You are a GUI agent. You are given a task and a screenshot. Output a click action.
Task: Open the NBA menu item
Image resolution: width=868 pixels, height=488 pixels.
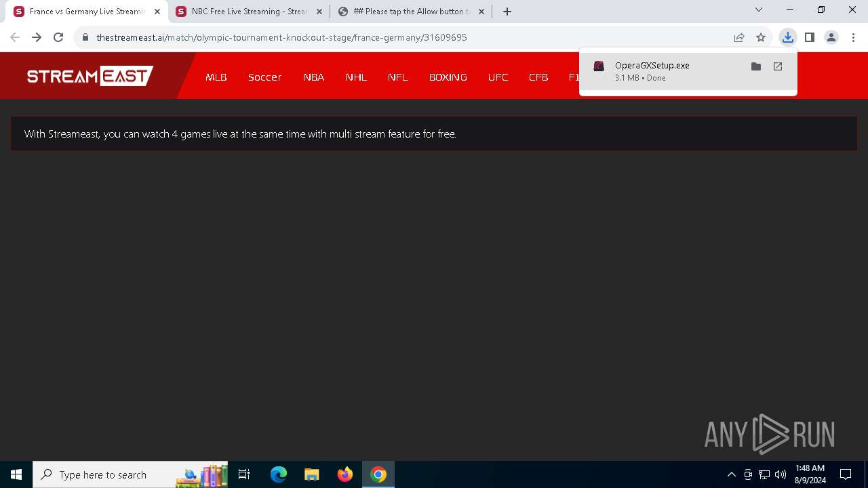313,77
